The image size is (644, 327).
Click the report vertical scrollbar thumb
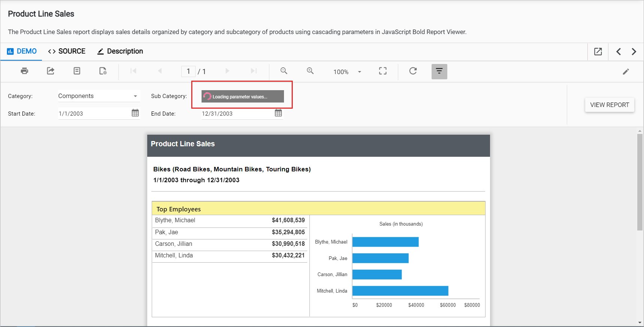(x=640, y=182)
